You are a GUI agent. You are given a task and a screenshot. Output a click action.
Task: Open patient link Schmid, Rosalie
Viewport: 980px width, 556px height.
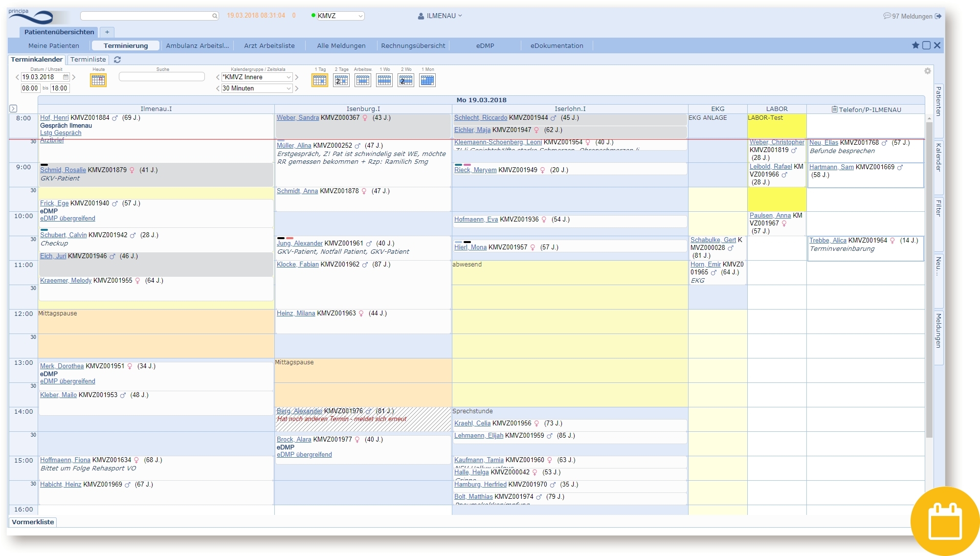pos(63,170)
